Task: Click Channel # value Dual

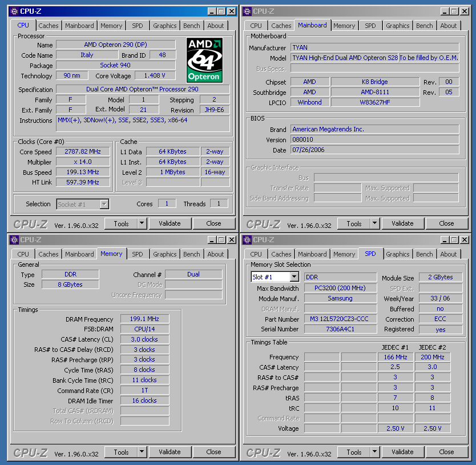Action: point(193,274)
